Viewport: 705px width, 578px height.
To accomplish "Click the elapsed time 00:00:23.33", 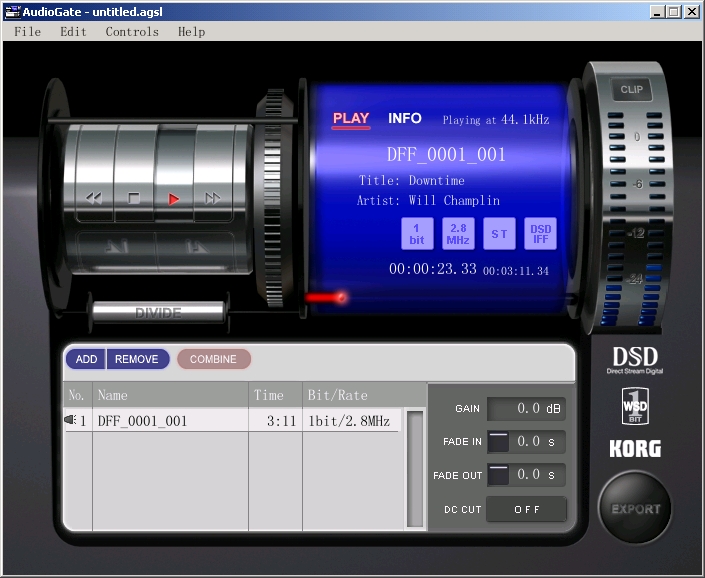I will pos(433,269).
